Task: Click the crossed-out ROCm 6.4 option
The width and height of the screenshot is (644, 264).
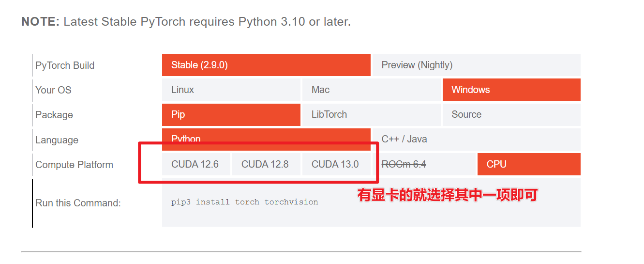Action: click(404, 164)
